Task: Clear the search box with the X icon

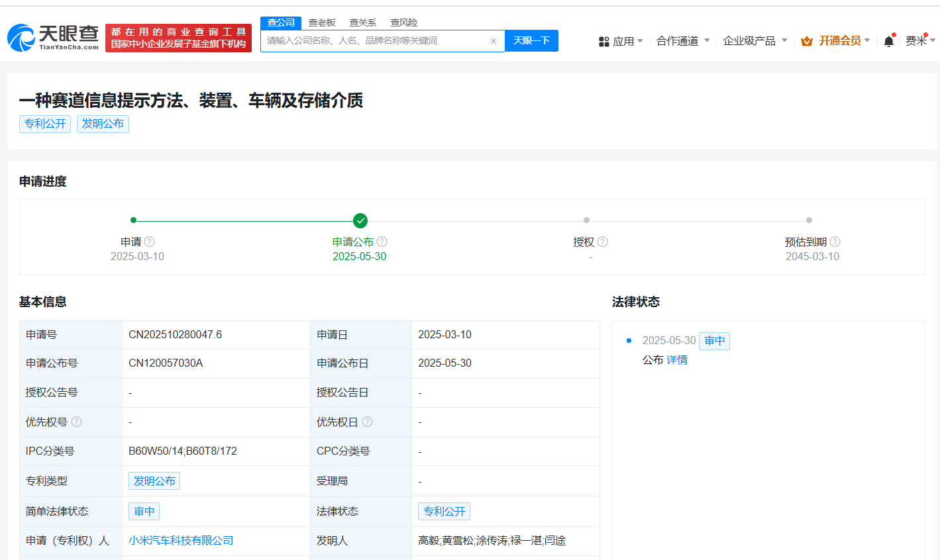Action: [493, 41]
